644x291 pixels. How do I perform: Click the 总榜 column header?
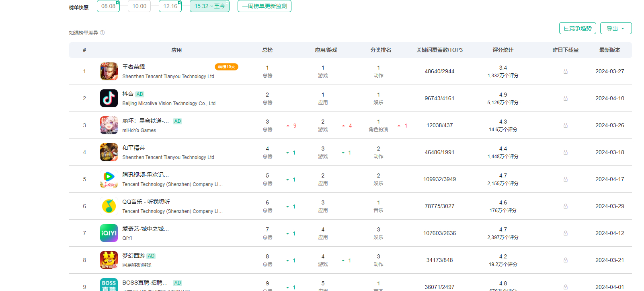(267, 50)
